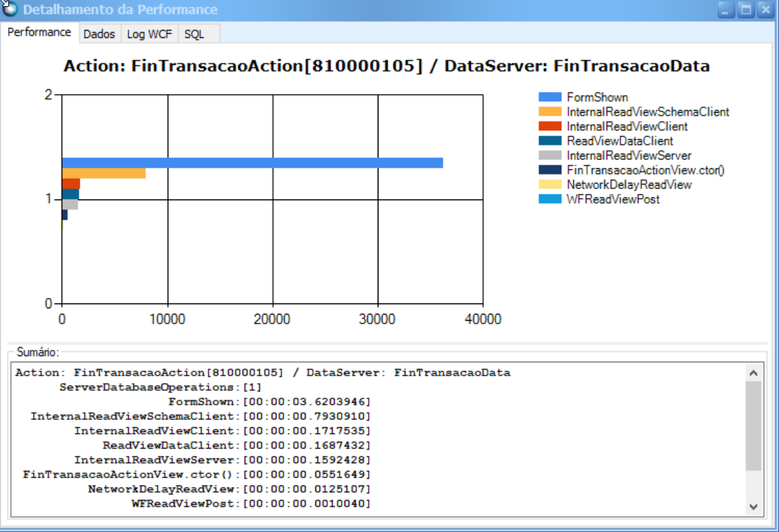Click the InternalReadViewSchemaClient:[00:00:00.7930910] summary line

pyautogui.click(x=201, y=416)
